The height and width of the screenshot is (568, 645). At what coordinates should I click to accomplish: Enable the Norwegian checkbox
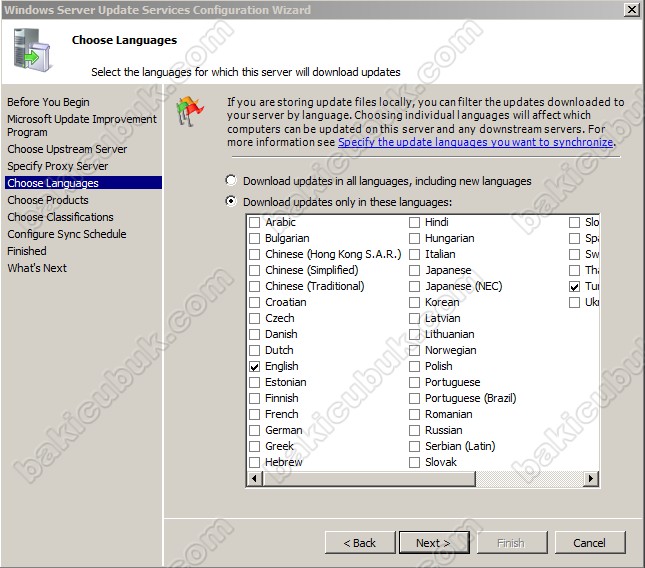click(x=414, y=350)
